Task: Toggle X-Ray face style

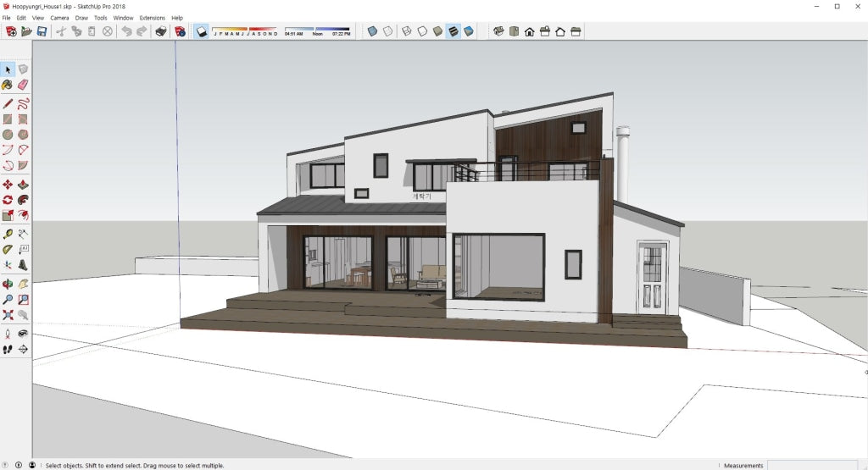Action: [x=373, y=31]
